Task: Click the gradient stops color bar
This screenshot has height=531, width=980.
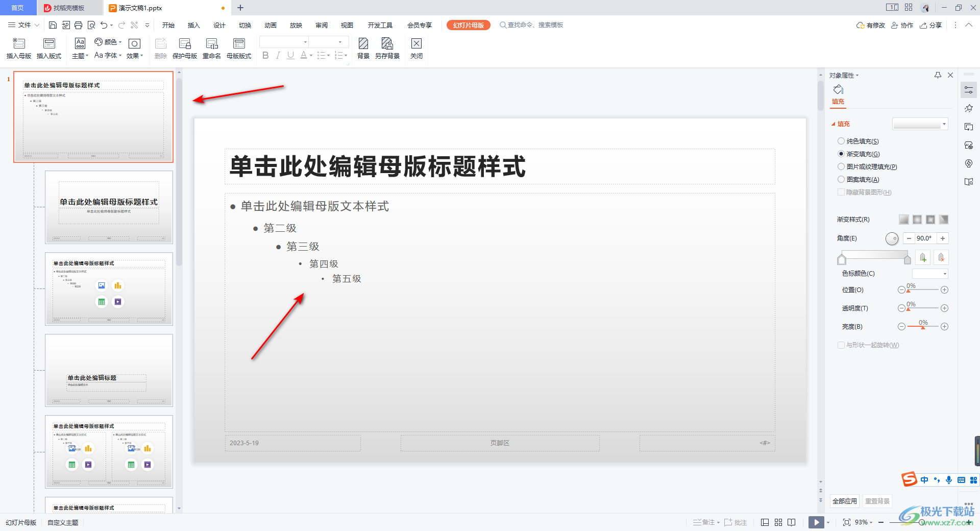Action: pos(874,255)
